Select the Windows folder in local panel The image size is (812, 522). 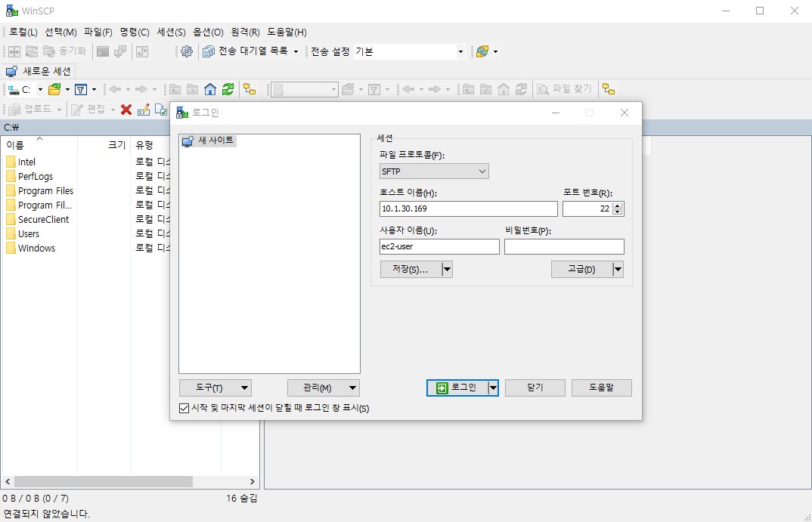tap(36, 249)
